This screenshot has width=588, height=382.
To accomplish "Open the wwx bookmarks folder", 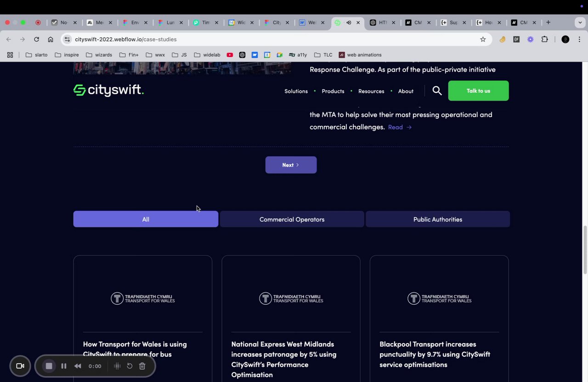I will click(155, 55).
